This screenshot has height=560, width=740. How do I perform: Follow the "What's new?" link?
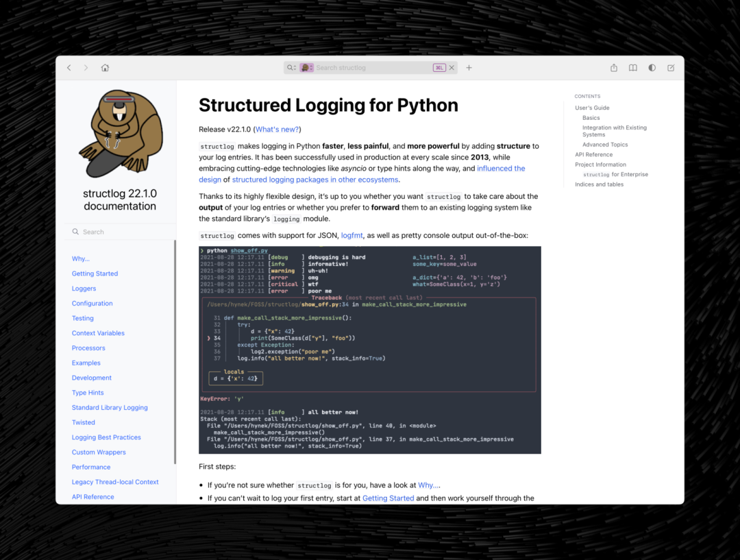(x=277, y=130)
